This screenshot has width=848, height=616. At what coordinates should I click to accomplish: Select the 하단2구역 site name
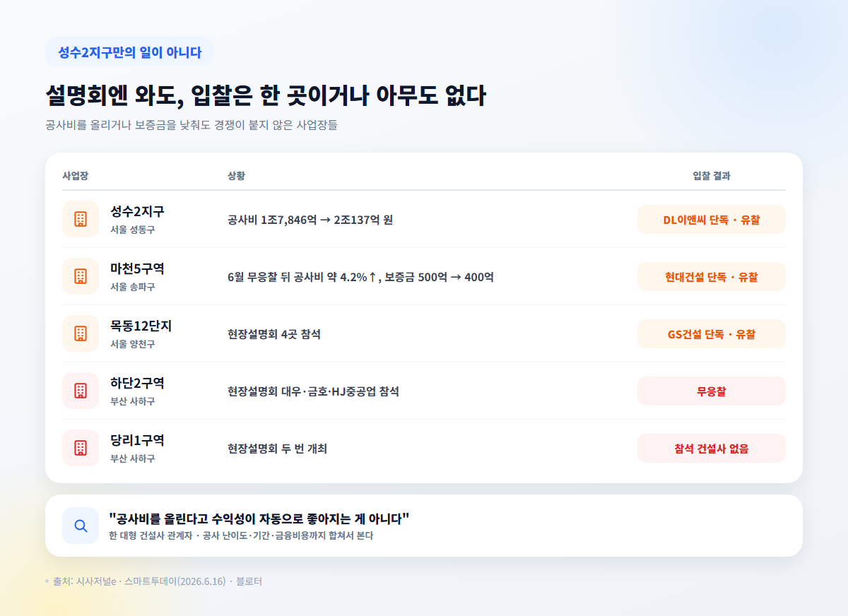point(138,383)
